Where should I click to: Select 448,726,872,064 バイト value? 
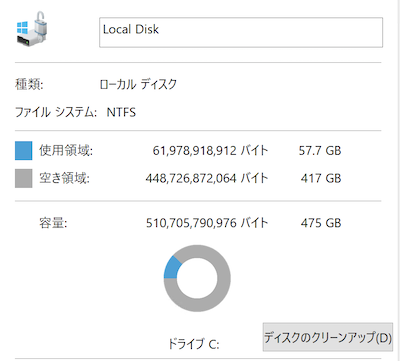(207, 178)
